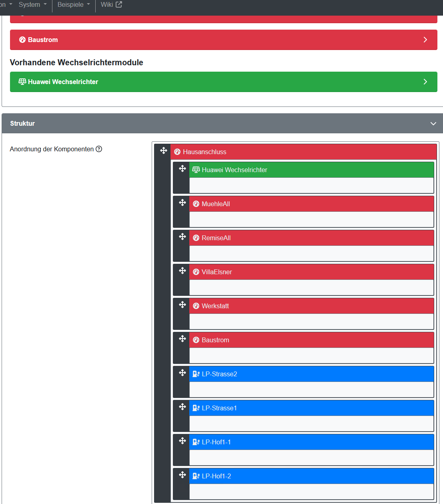443x504 pixels.
Task: Click the solar panel icon in structure Huawei row
Action: coord(196,170)
